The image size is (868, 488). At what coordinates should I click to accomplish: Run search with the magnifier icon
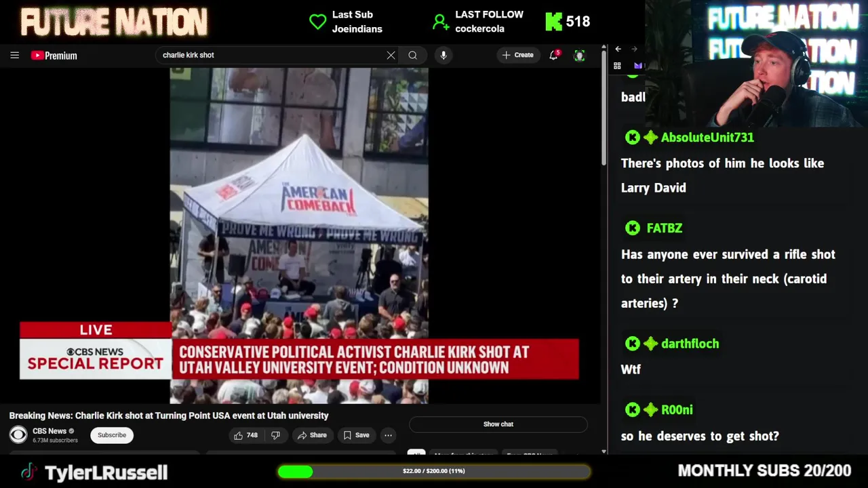point(412,56)
